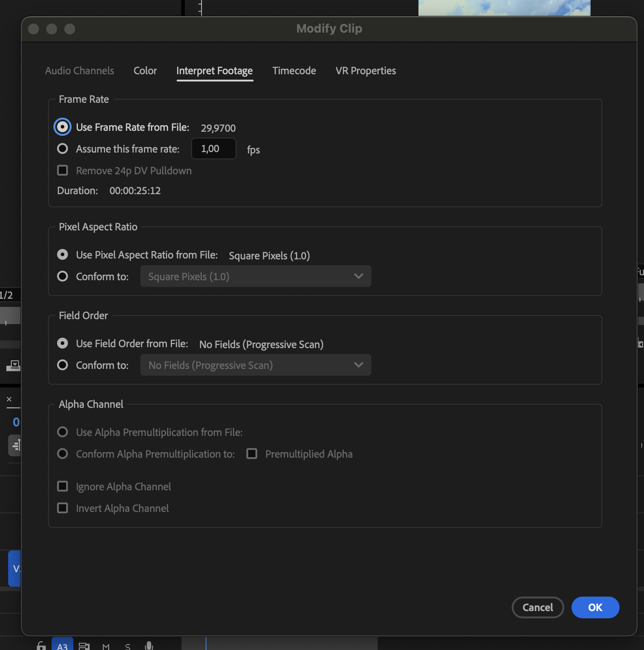Click the audio levels icon on the left panel
644x650 pixels.
click(x=15, y=445)
